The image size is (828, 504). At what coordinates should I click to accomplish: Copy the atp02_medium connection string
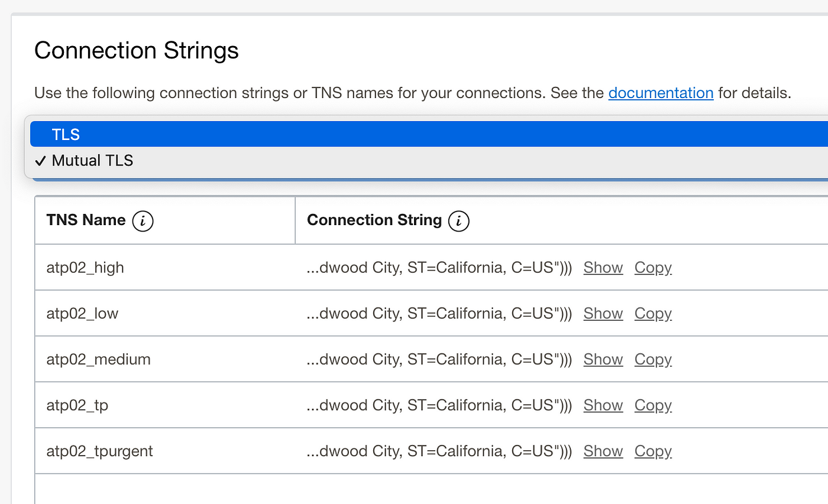pyautogui.click(x=653, y=359)
